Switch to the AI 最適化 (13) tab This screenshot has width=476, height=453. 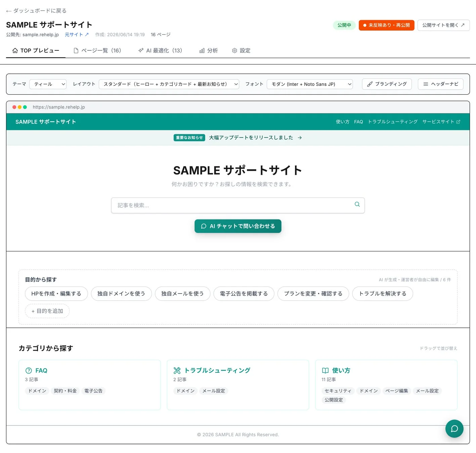160,51
